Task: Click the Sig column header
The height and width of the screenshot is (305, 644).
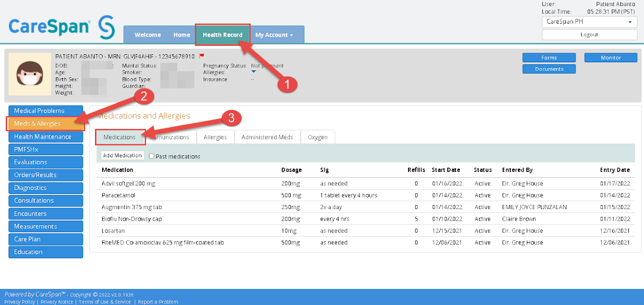Action: click(324, 170)
